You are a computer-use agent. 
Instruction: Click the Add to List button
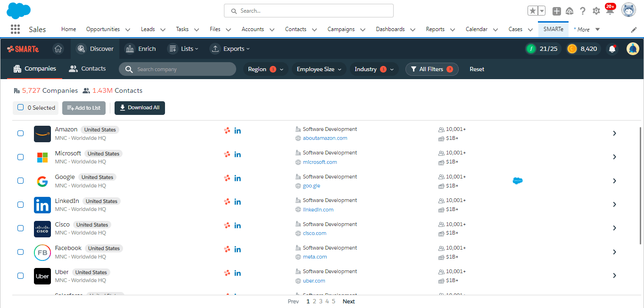(x=84, y=108)
